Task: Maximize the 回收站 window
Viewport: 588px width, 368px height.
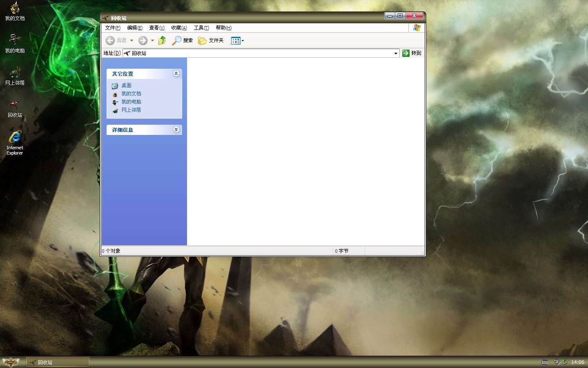Action: tap(400, 16)
